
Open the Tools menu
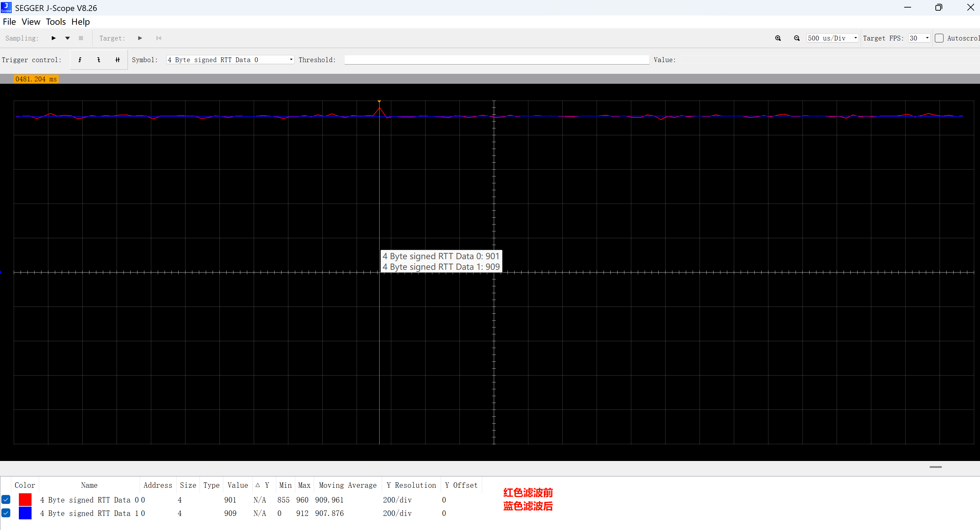(56, 22)
